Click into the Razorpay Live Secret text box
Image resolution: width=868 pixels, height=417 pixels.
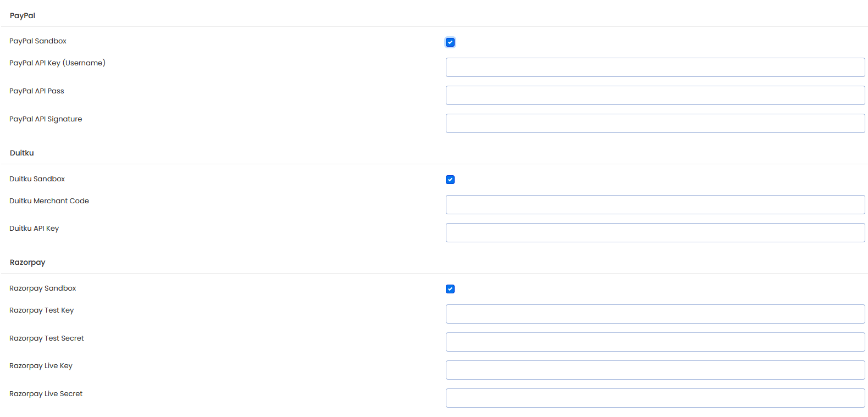pos(655,398)
